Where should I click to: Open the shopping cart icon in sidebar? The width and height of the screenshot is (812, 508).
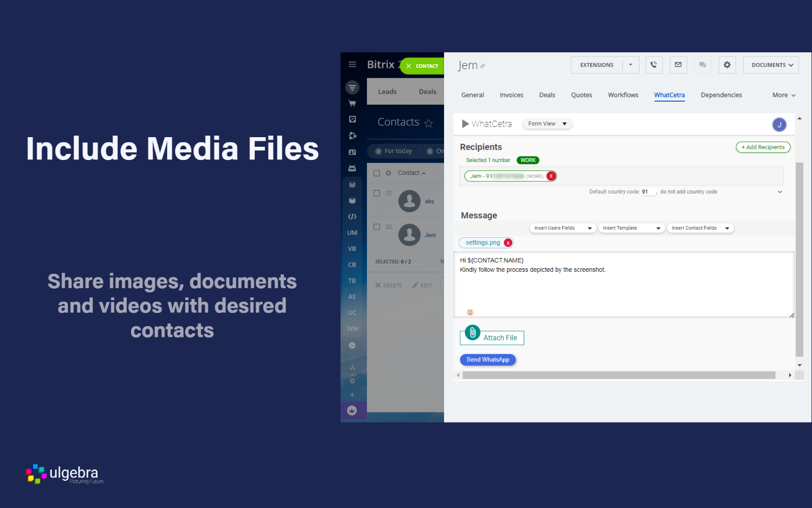(x=352, y=103)
